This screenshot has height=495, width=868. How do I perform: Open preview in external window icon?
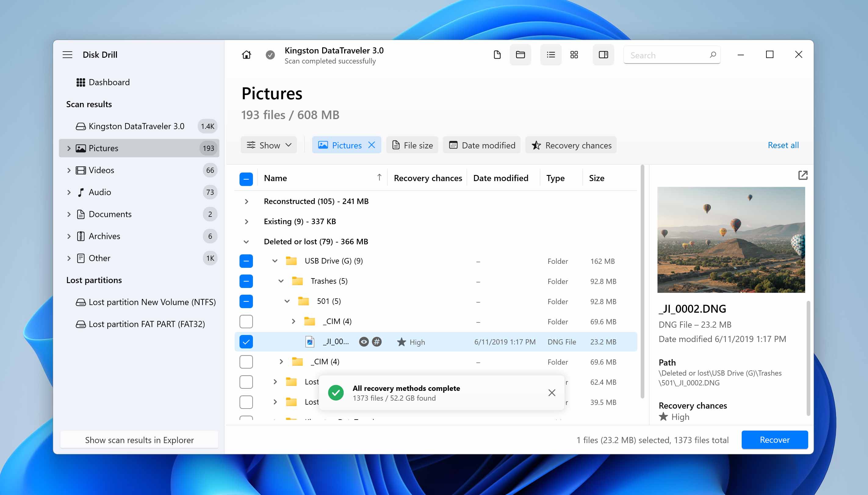[803, 175]
